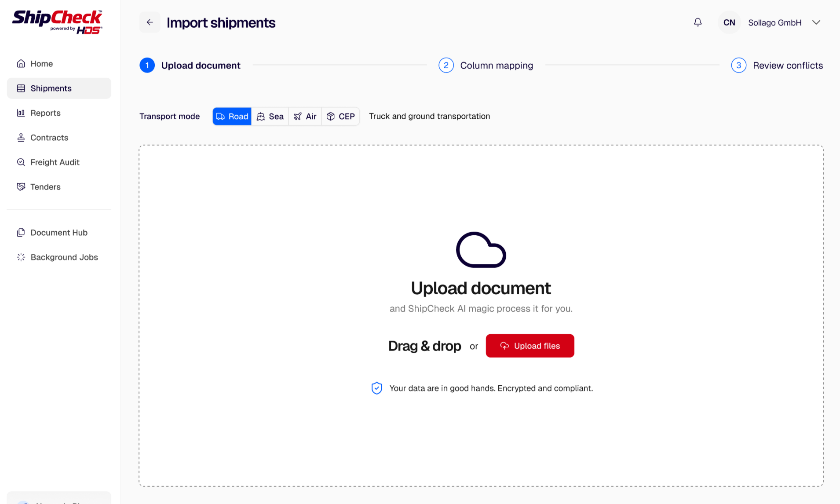Go to step 2 Column mapping
Screen dimensions: 840x504
tap(486, 66)
